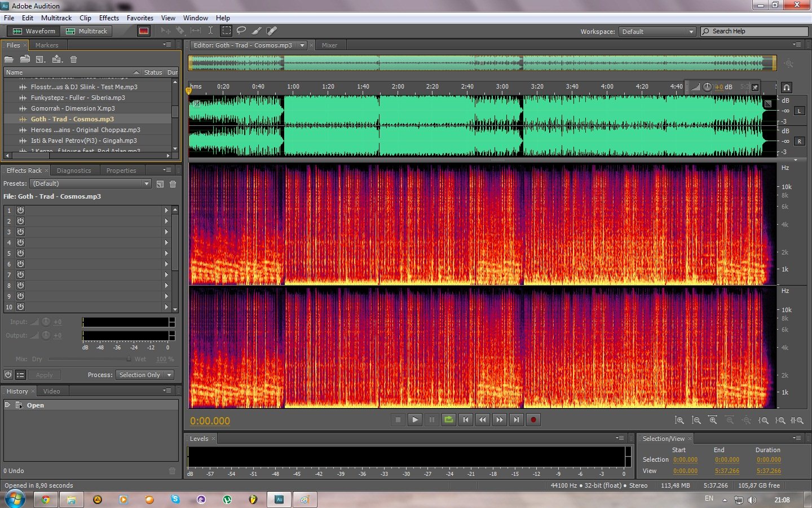
Task: Switch to Waveform view
Action: pyautogui.click(x=34, y=31)
